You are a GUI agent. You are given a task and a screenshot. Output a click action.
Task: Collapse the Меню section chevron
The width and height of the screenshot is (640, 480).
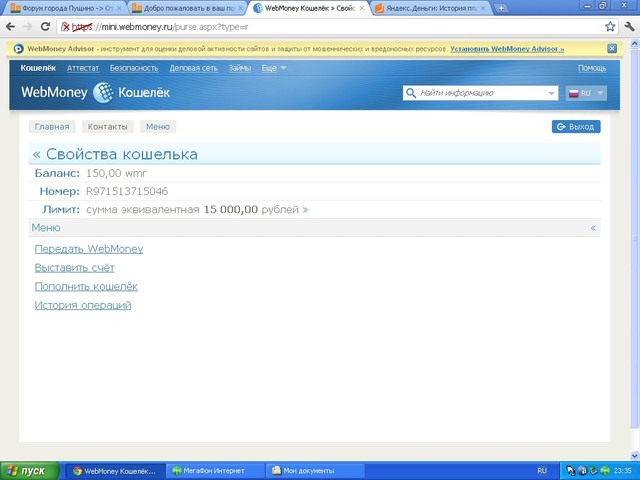[x=593, y=228]
